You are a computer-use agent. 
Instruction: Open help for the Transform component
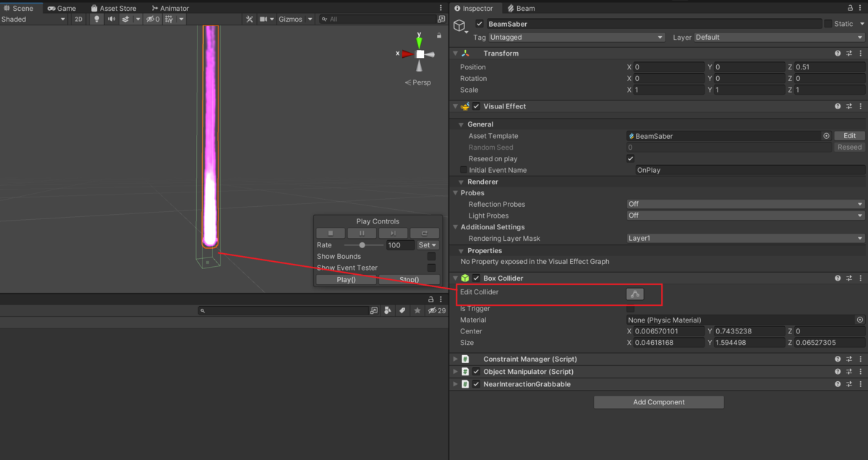(x=838, y=54)
